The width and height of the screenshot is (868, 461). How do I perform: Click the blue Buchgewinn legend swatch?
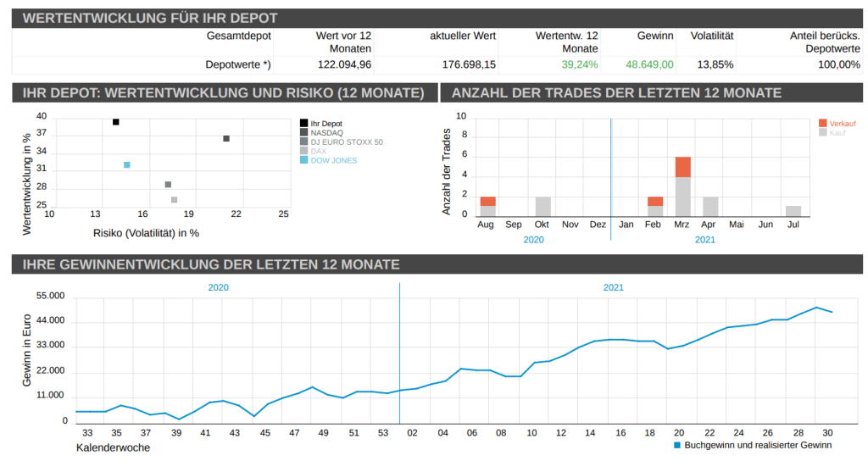(x=677, y=445)
